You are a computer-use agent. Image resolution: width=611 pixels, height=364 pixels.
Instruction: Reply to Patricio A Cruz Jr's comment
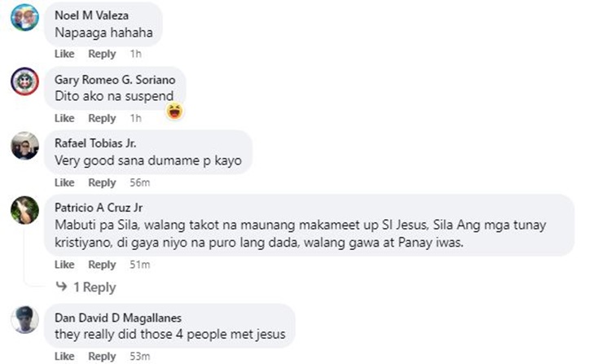(x=102, y=265)
